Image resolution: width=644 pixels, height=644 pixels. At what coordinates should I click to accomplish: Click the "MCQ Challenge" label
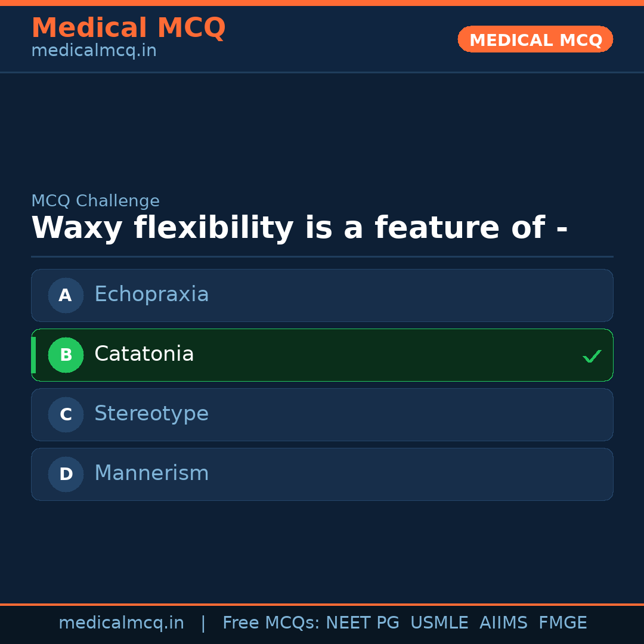[x=95, y=201]
